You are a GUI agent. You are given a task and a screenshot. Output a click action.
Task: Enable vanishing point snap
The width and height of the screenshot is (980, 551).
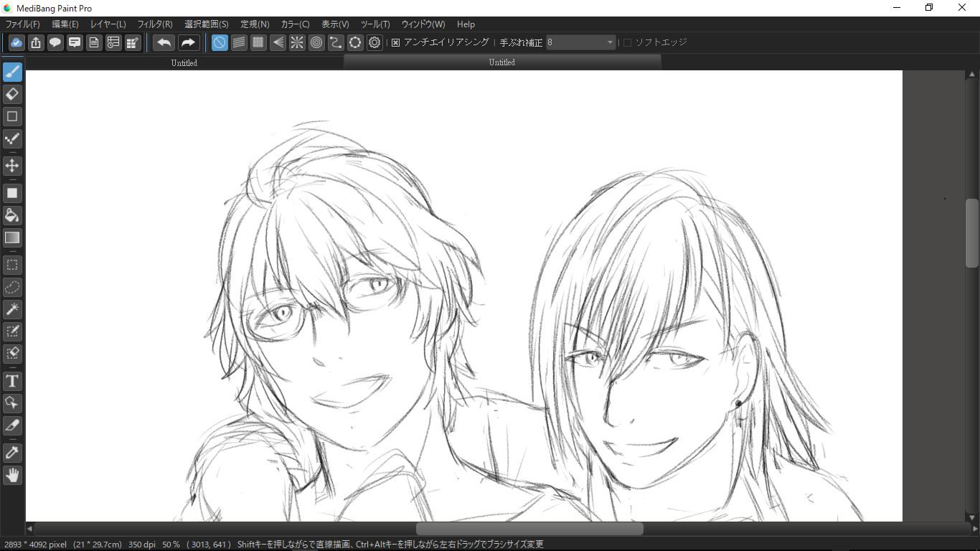278,42
